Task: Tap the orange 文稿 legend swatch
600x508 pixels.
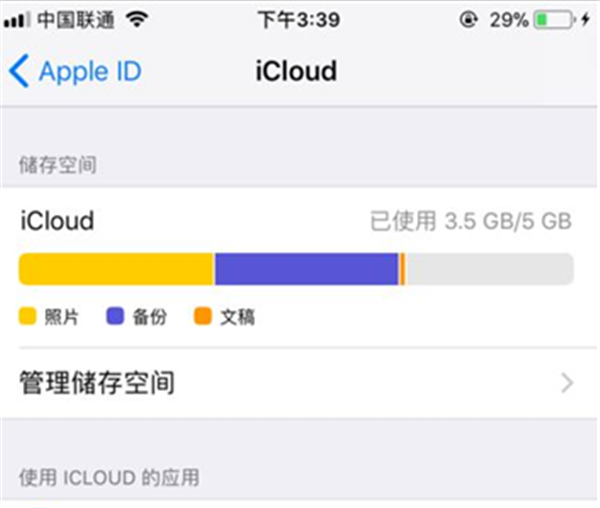Action: click(x=202, y=317)
